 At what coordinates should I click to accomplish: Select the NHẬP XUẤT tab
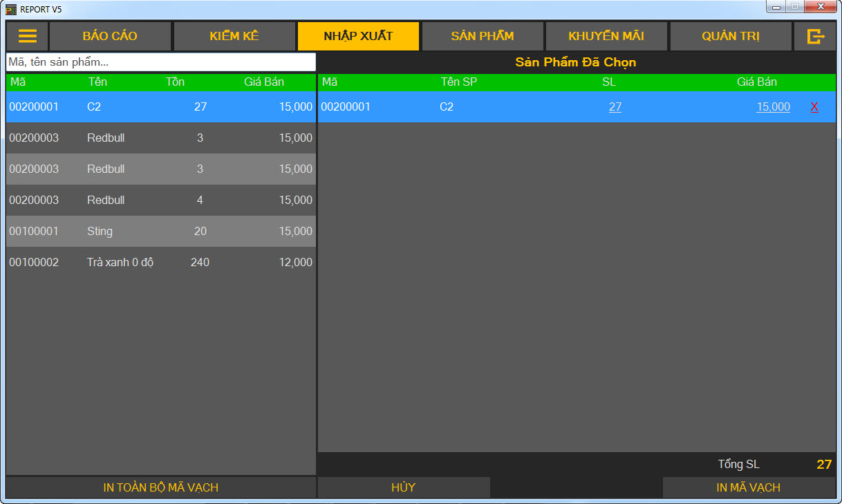(358, 36)
